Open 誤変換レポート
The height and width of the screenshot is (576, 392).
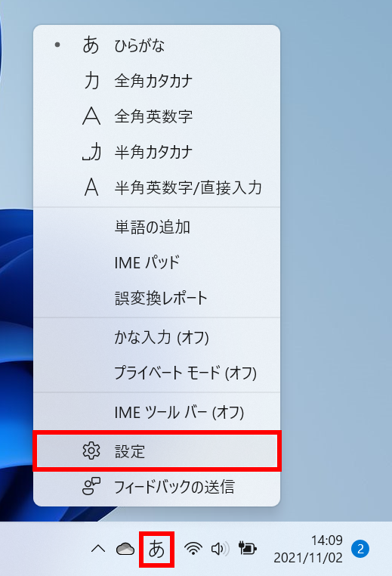pyautogui.click(x=157, y=298)
